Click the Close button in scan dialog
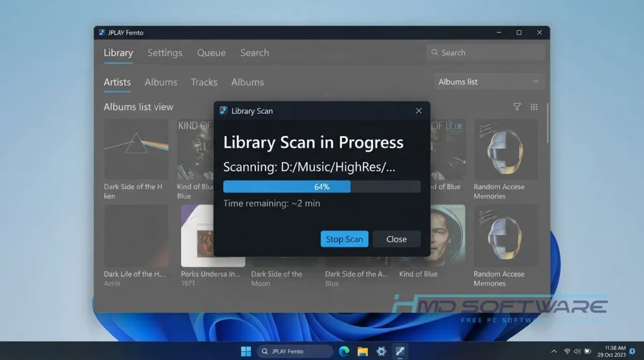644x360 pixels. pyautogui.click(x=396, y=239)
